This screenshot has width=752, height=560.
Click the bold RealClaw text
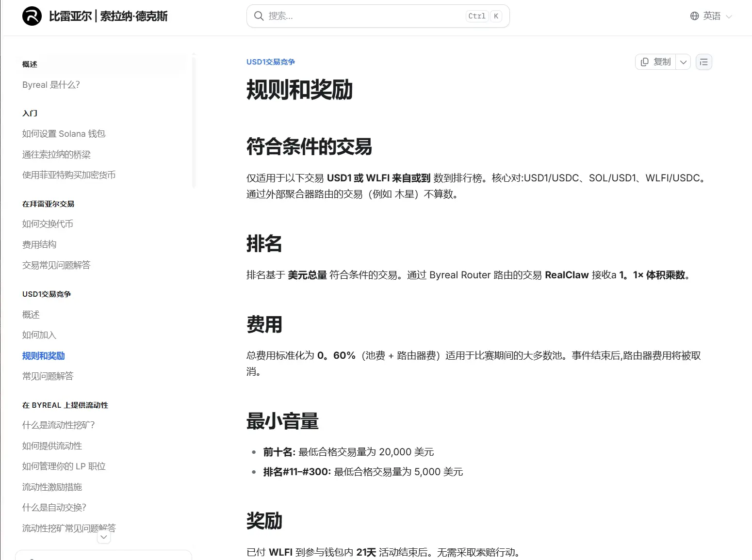(x=567, y=275)
